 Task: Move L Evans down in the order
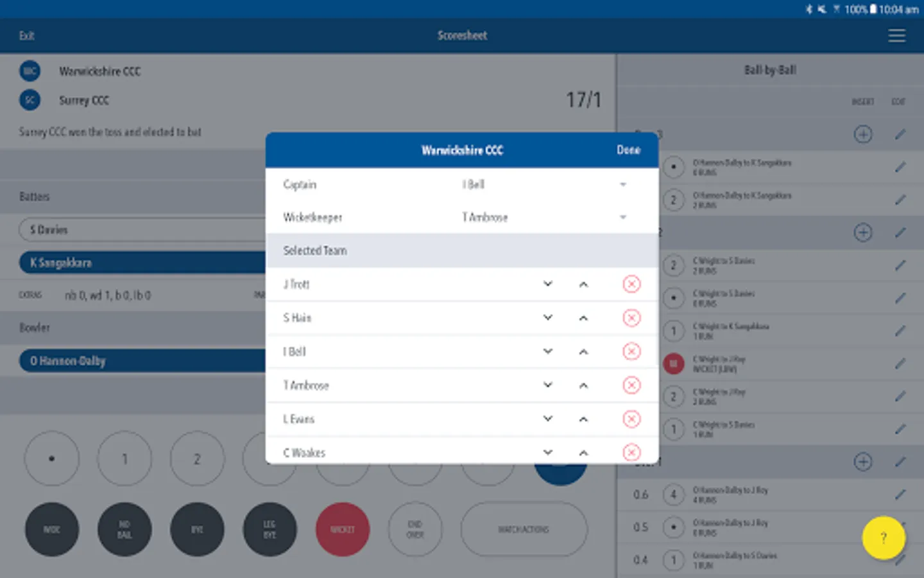pyautogui.click(x=548, y=419)
